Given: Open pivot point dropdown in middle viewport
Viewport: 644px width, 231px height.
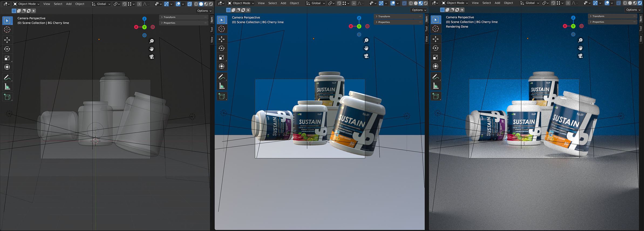Looking at the screenshot, I should 331,3.
